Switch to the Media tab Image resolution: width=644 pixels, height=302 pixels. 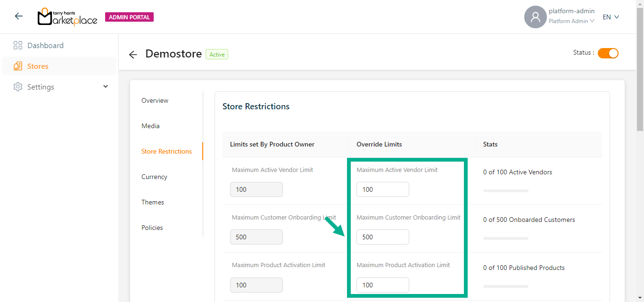(x=150, y=126)
